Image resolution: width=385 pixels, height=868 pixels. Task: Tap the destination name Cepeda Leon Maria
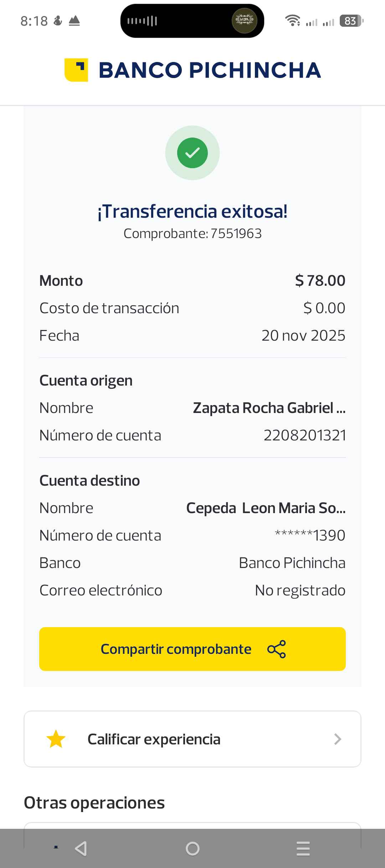[x=266, y=508]
